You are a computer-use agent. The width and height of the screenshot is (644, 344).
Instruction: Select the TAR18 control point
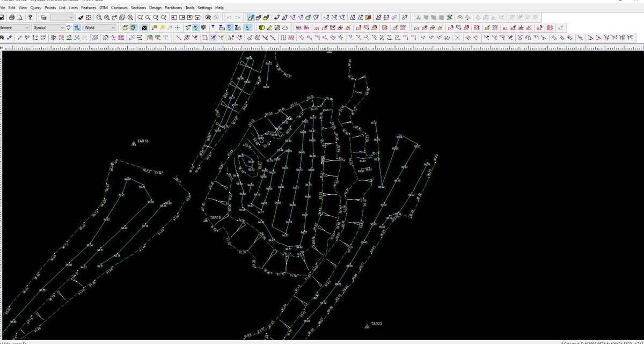point(134,143)
